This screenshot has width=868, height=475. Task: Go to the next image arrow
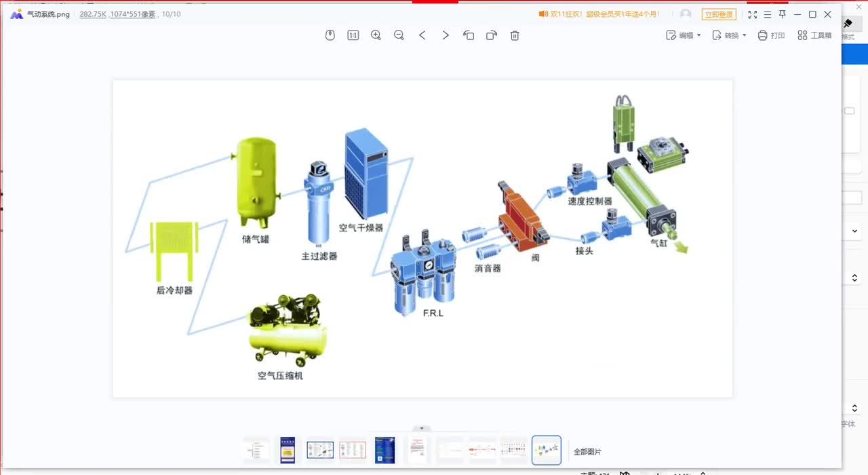point(446,35)
